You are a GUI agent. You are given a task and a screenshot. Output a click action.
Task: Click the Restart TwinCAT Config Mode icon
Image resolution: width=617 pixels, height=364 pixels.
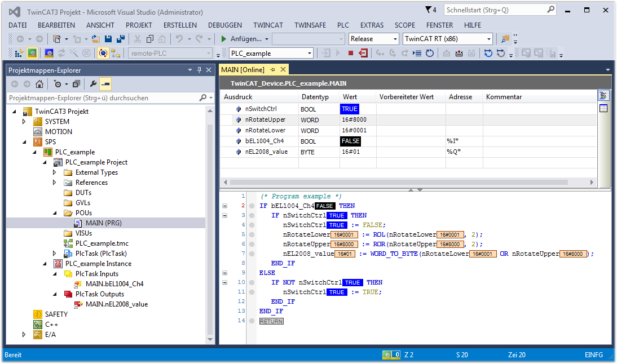point(48,54)
